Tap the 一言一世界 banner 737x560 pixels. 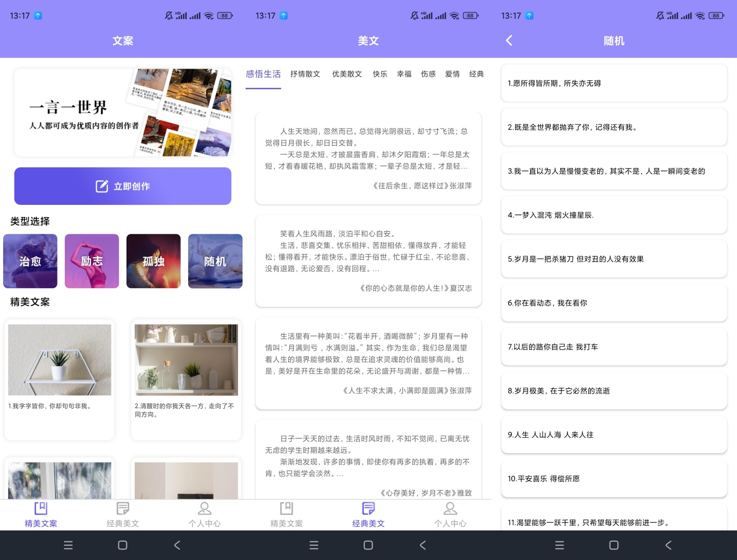[x=123, y=113]
